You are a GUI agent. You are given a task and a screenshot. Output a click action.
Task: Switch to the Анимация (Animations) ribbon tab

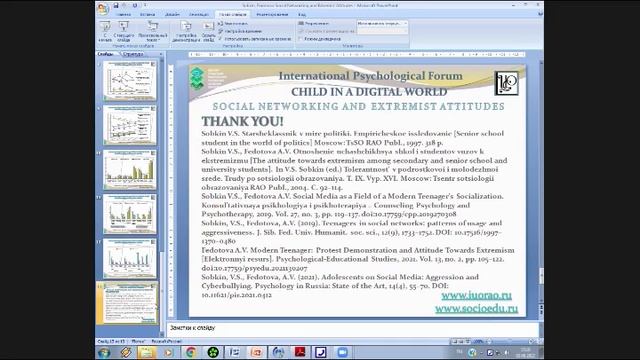199,14
